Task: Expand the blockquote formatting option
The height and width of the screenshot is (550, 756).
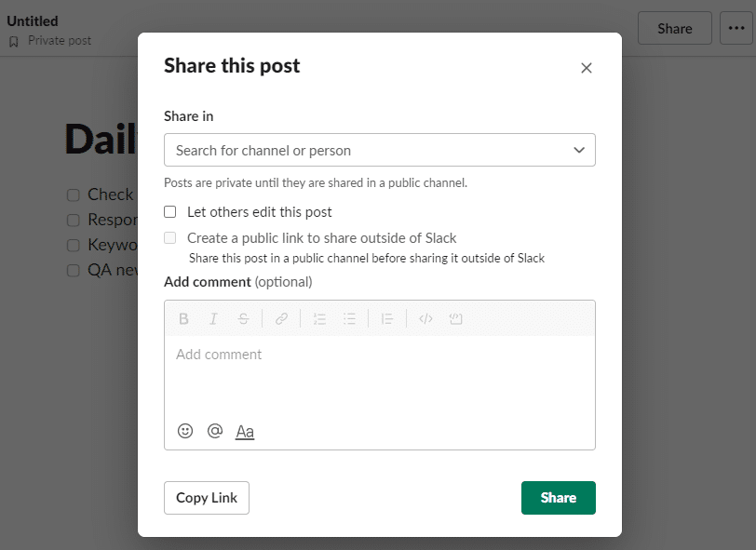Action: (387, 318)
